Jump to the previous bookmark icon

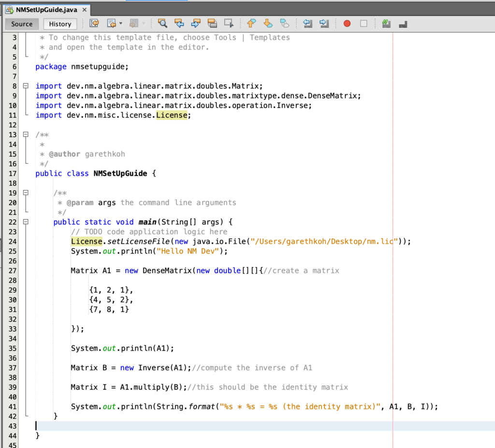click(250, 23)
